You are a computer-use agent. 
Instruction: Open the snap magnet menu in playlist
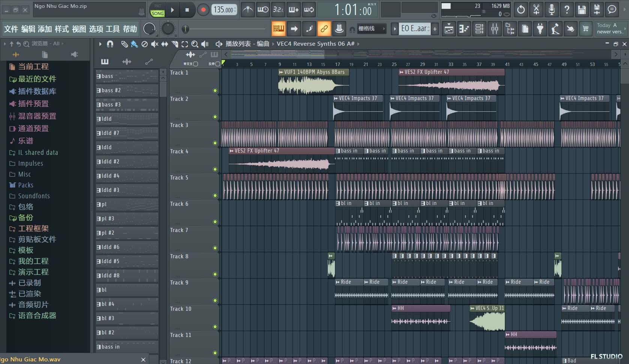pos(110,44)
